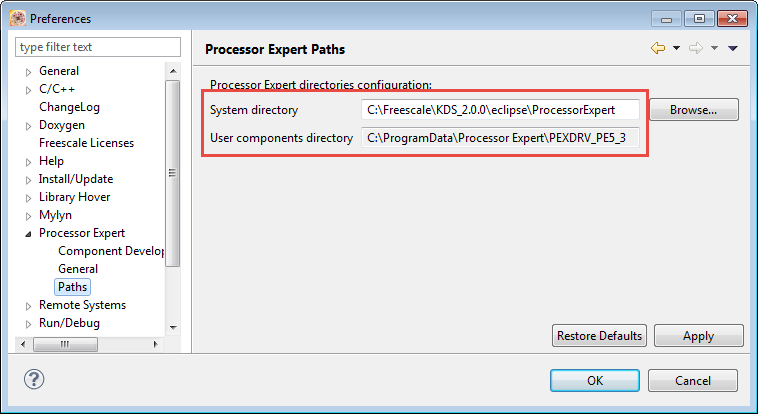This screenshot has height=414, width=758.
Task: Expand the Run/Debug tree node
Action: (x=28, y=323)
